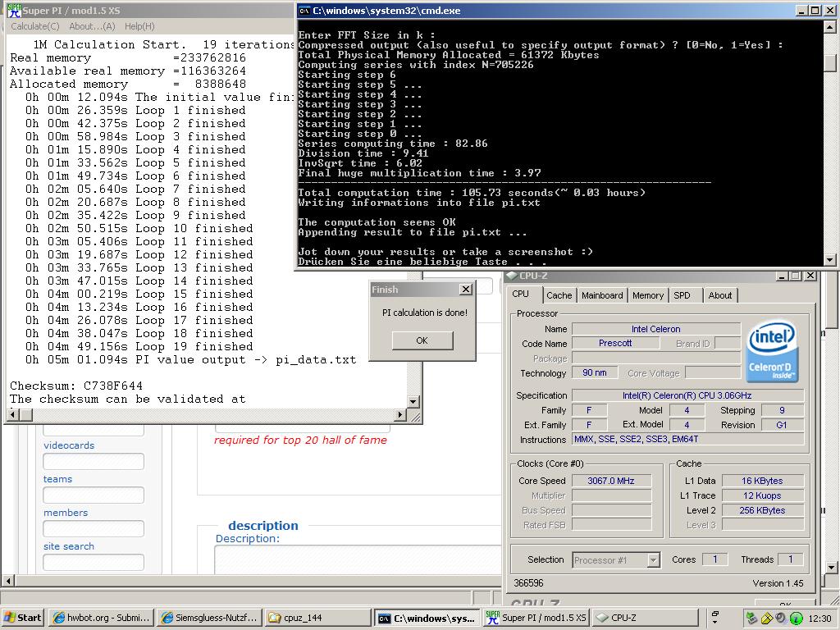Screen dimensions: 840x630
Task: Click the 'required for top 20 hall of fame' text
Action: pos(300,441)
